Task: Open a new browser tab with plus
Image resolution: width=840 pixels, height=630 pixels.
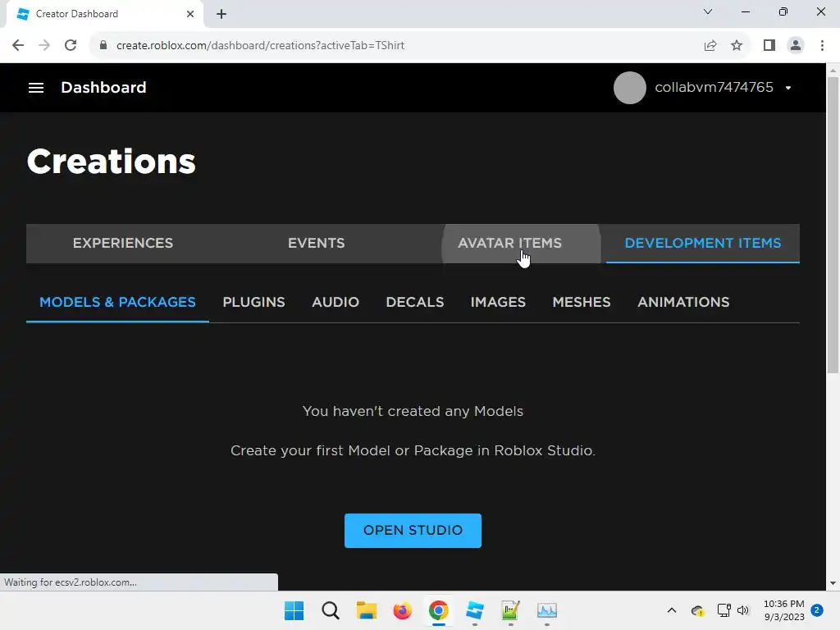Action: click(x=221, y=14)
